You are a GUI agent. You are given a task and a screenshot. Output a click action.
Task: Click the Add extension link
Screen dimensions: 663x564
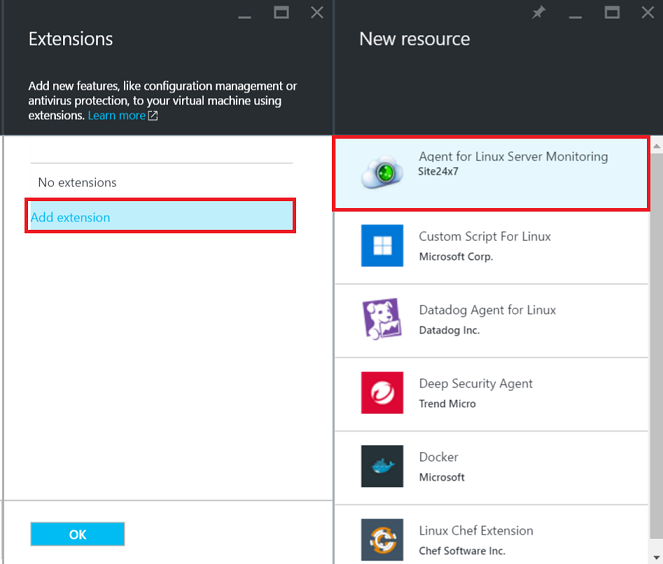tap(70, 217)
